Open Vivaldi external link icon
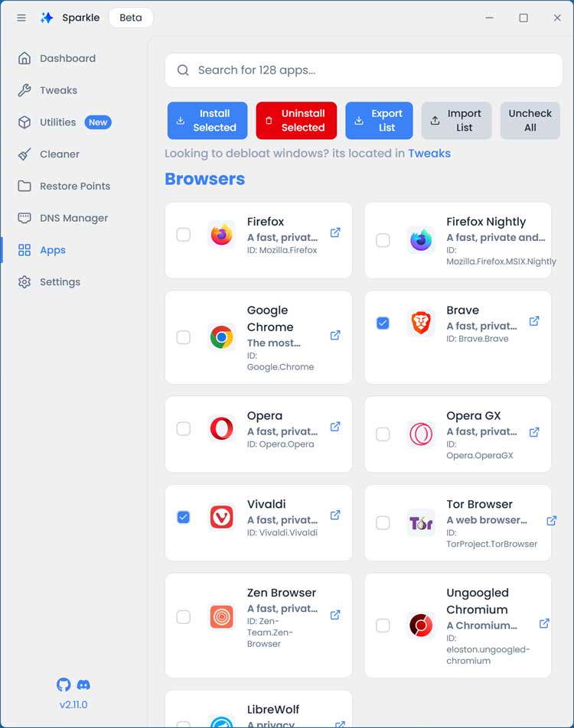This screenshot has height=728, width=574. coord(335,515)
